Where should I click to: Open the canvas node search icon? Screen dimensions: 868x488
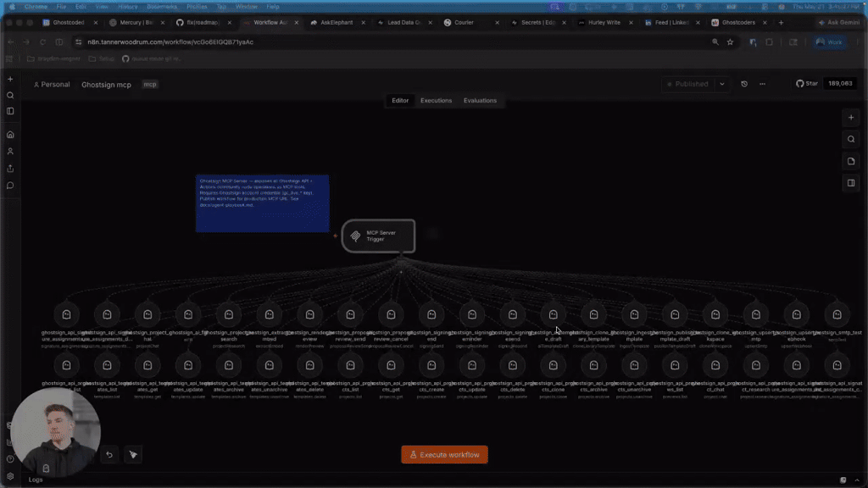pyautogui.click(x=851, y=140)
